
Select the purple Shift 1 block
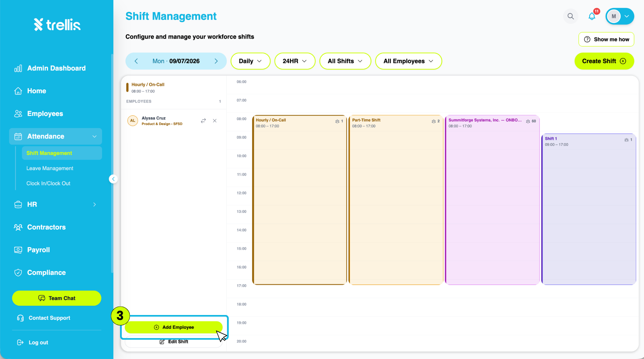click(x=589, y=209)
